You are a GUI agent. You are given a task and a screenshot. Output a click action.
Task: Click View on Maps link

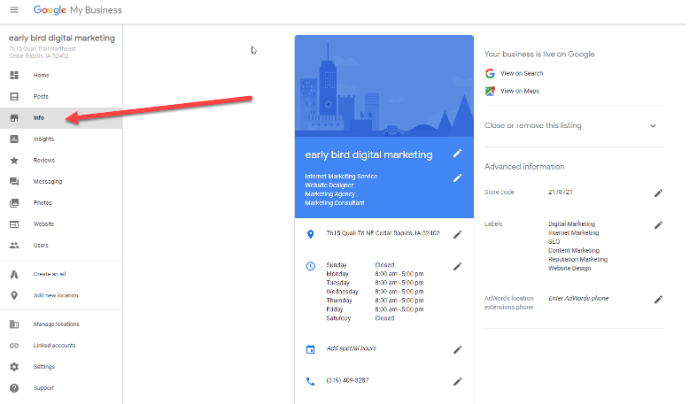pyautogui.click(x=519, y=91)
